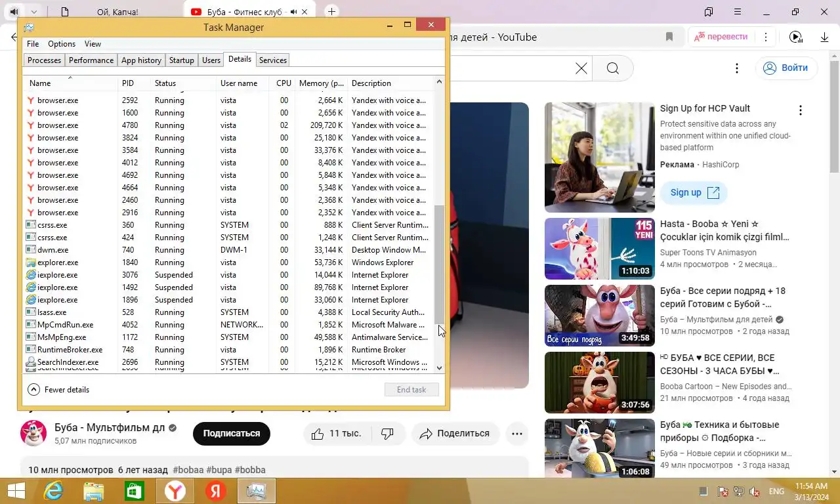840x504 pixels.
Task: Switch to the Startup tab
Action: pos(182,60)
